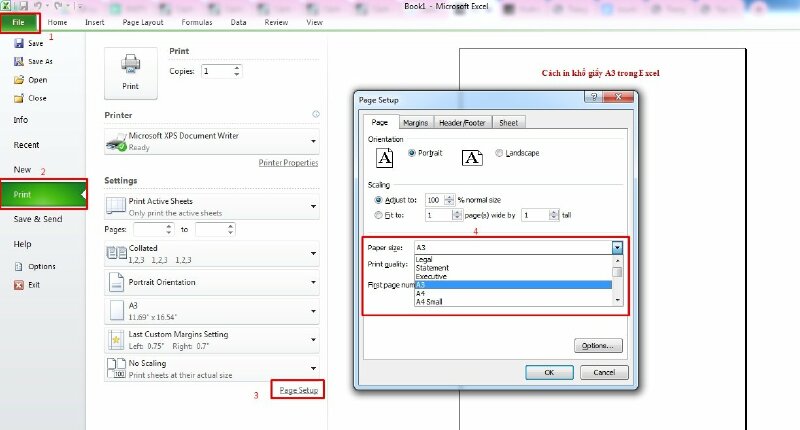Select New in the File menu
The width and height of the screenshot is (800, 430).
22,169
